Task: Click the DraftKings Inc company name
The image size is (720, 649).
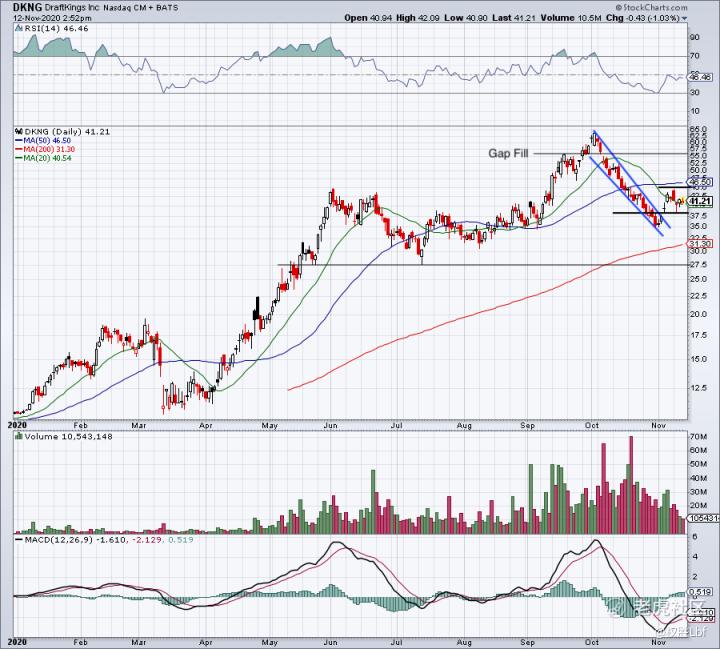Action: coord(73,8)
